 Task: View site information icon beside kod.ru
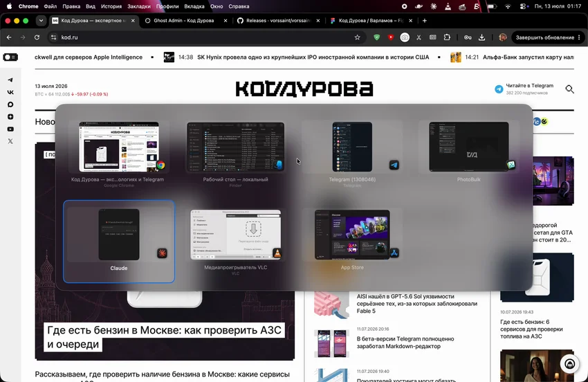point(54,37)
